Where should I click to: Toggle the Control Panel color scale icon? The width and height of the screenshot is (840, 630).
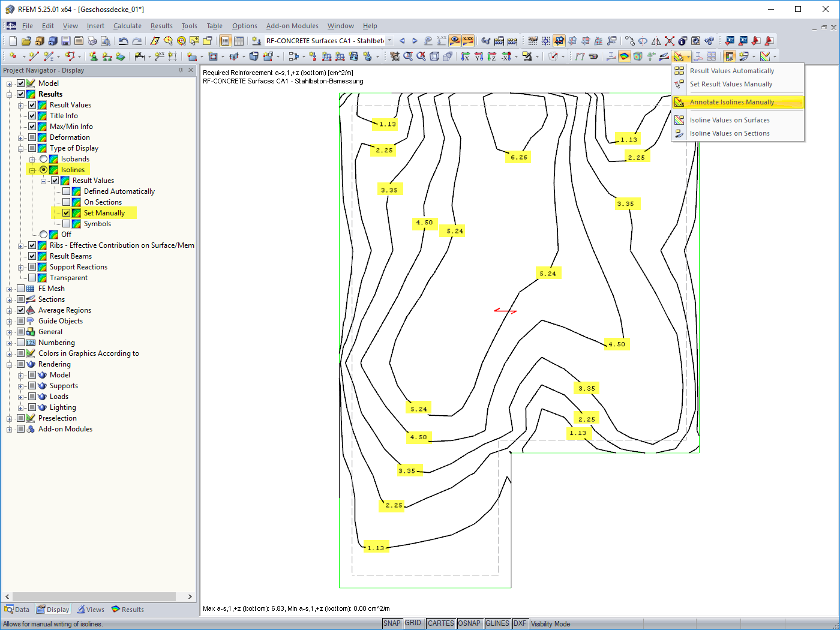click(x=729, y=56)
